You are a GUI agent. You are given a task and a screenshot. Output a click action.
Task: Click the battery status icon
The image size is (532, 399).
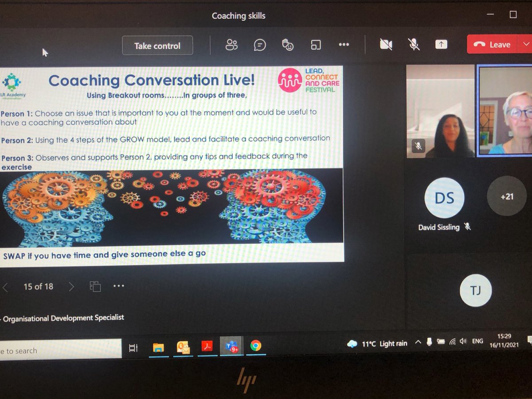441,342
